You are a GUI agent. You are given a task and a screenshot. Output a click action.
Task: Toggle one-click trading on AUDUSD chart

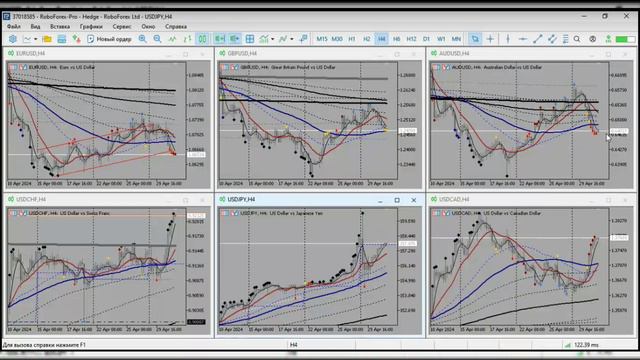click(x=446, y=67)
